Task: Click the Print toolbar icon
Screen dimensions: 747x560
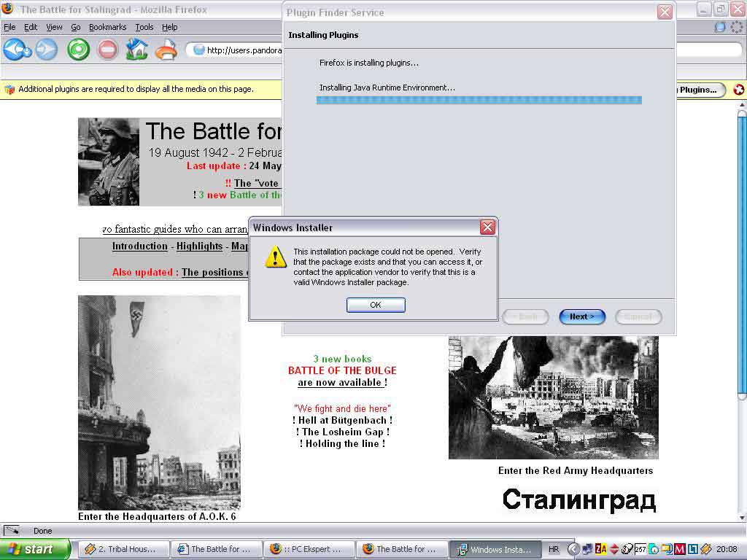Action: (166, 50)
